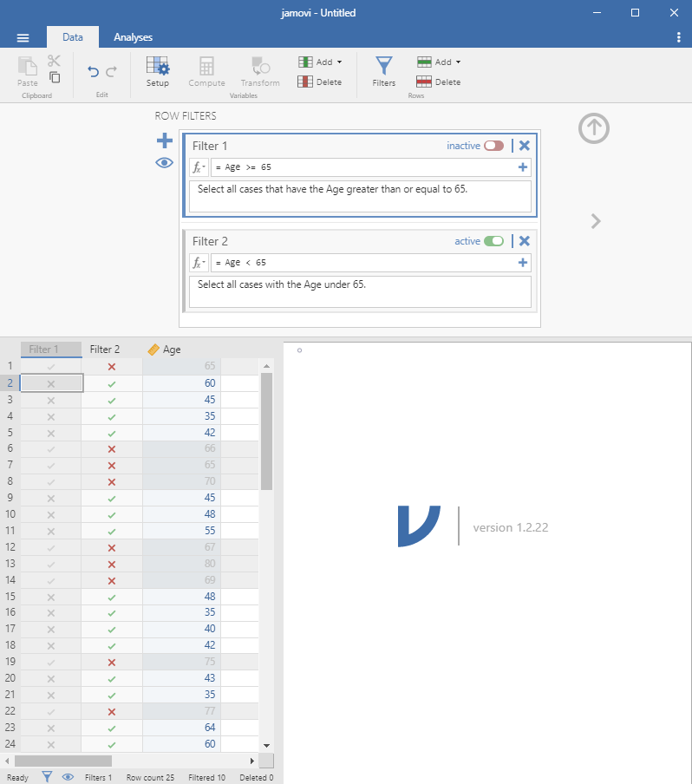Click Filter 1 cell in row 2

(x=51, y=383)
